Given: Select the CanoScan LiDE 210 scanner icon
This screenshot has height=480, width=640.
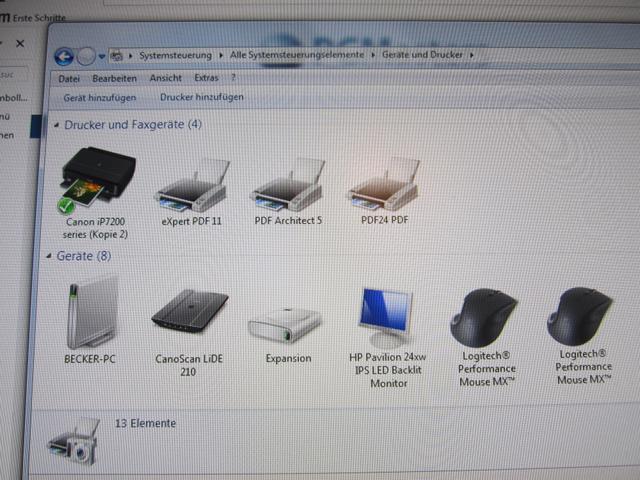Looking at the screenshot, I should [x=189, y=310].
